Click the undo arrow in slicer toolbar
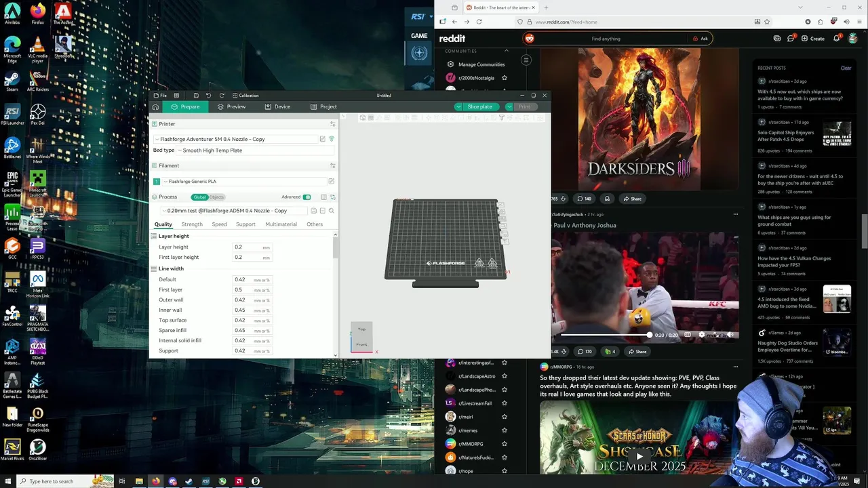The image size is (868, 488). pos(208,96)
